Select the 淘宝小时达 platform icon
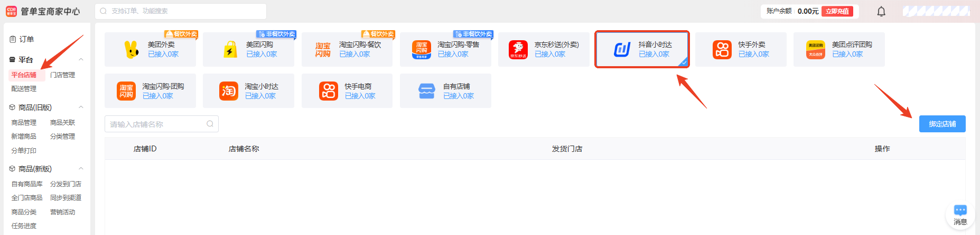The height and width of the screenshot is (235, 980). click(229, 91)
